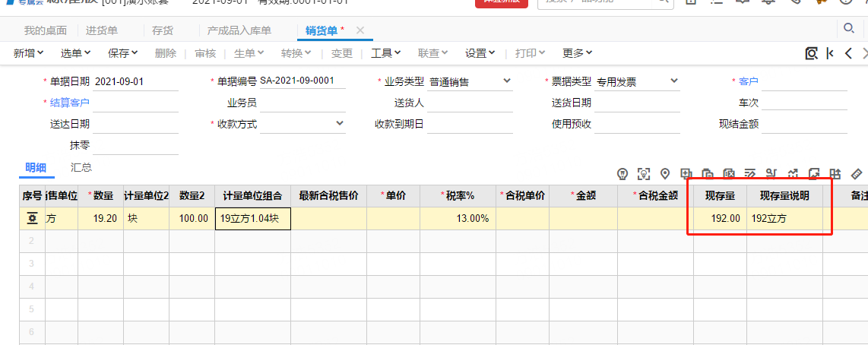The height and width of the screenshot is (345, 868).
Task: Click the 数量2 cell showing 100.00
Action: pos(192,219)
